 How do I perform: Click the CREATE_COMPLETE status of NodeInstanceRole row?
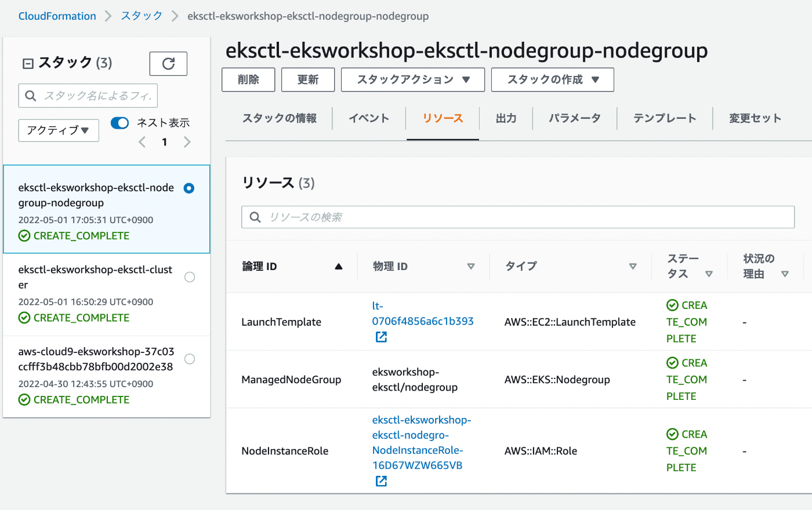[x=687, y=451]
